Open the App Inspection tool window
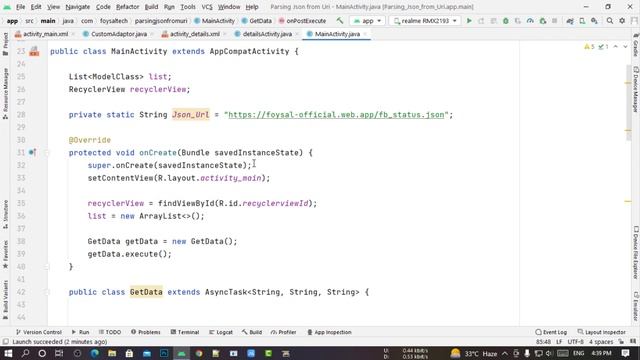This screenshot has height=360, width=640. pyautogui.click(x=329, y=332)
